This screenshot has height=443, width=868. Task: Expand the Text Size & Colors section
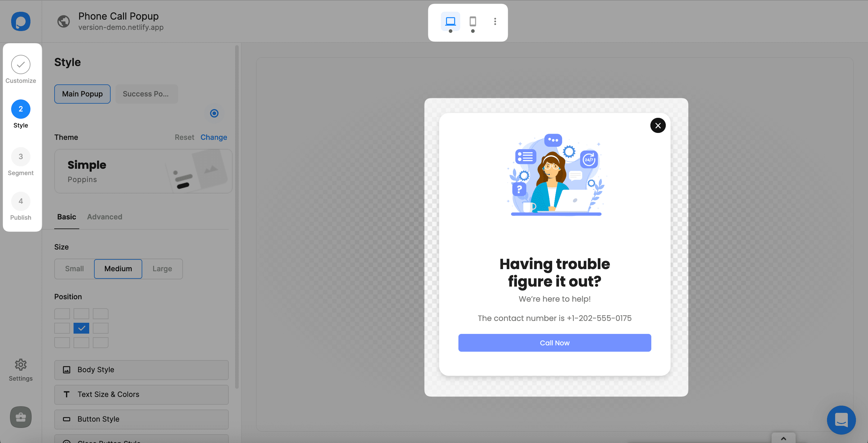pos(141,394)
